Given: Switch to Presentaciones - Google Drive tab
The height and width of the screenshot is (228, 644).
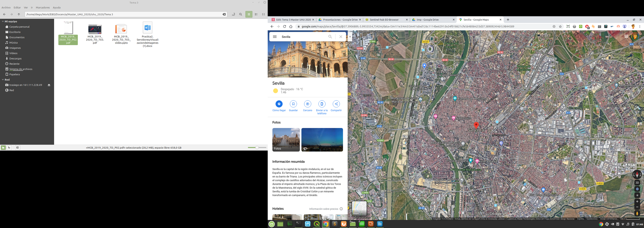Looking at the screenshot, I should click(340, 20).
